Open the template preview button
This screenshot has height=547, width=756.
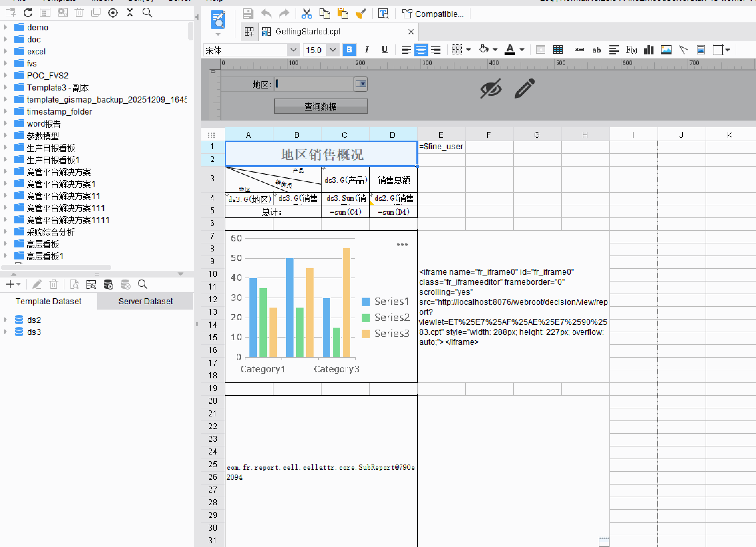[x=218, y=19]
